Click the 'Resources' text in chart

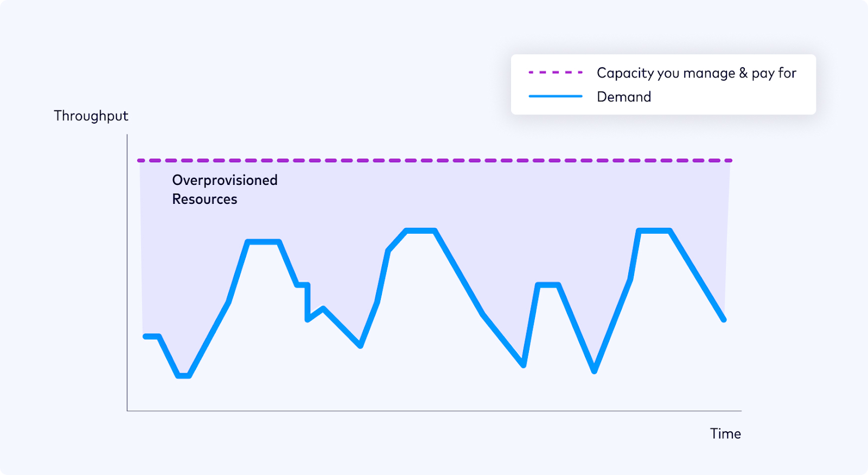click(x=205, y=200)
